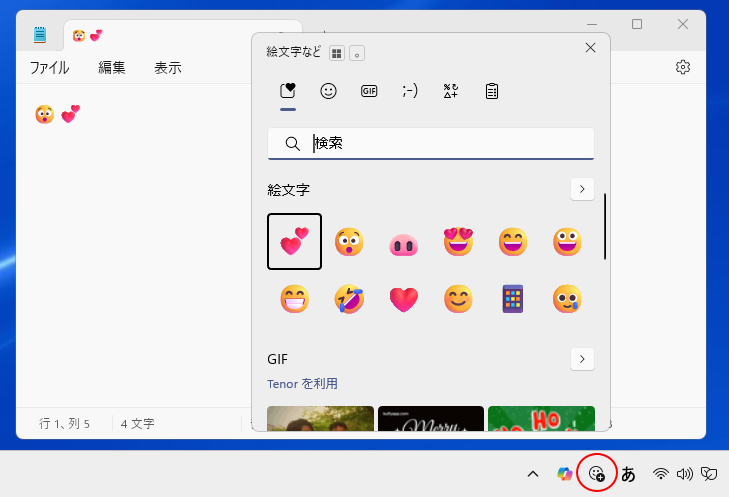The width and height of the screenshot is (729, 497).
Task: Insert the squinting grinning face emoji
Action: (x=512, y=242)
